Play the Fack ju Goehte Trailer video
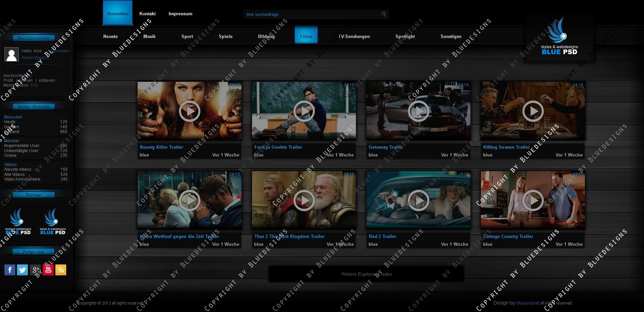This screenshot has height=312, width=644. click(304, 111)
